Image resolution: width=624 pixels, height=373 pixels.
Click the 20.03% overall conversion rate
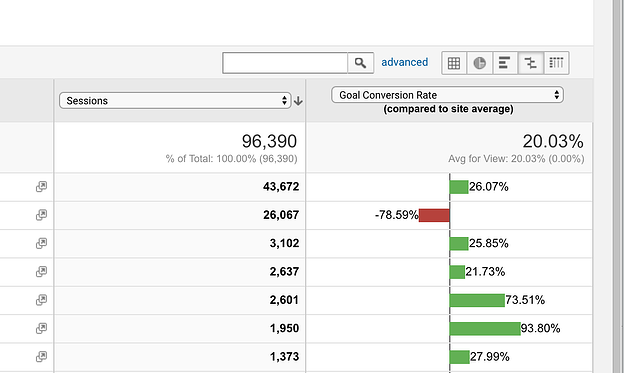pyautogui.click(x=553, y=141)
